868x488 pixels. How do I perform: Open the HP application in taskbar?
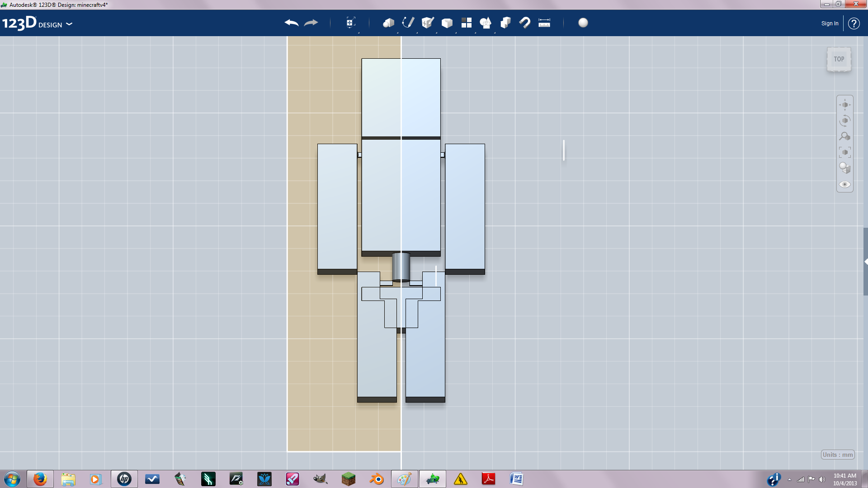coord(124,479)
